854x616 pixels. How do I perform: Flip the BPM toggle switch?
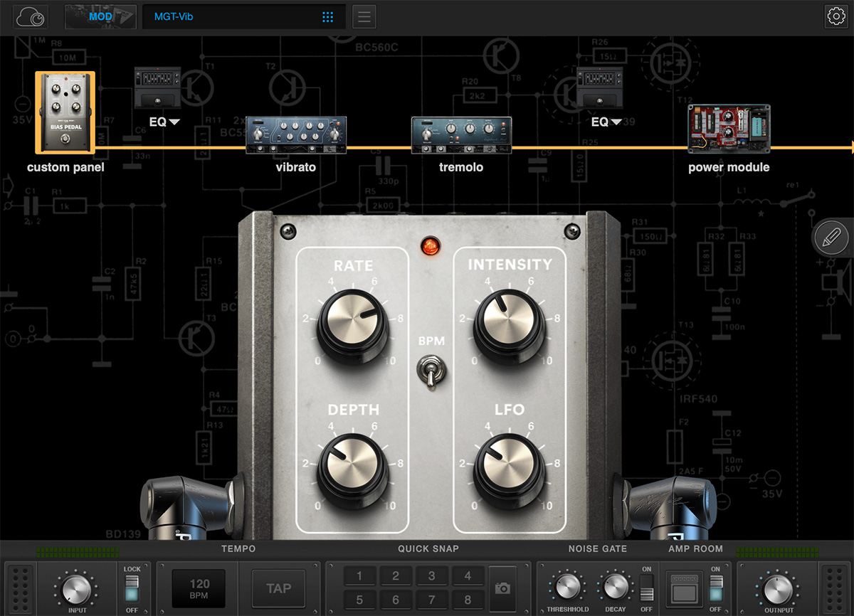[x=431, y=373]
